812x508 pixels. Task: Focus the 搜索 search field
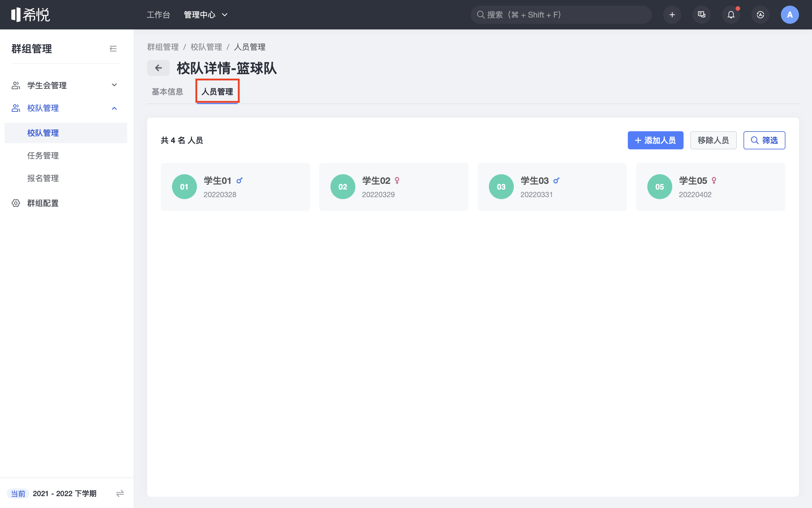561,15
